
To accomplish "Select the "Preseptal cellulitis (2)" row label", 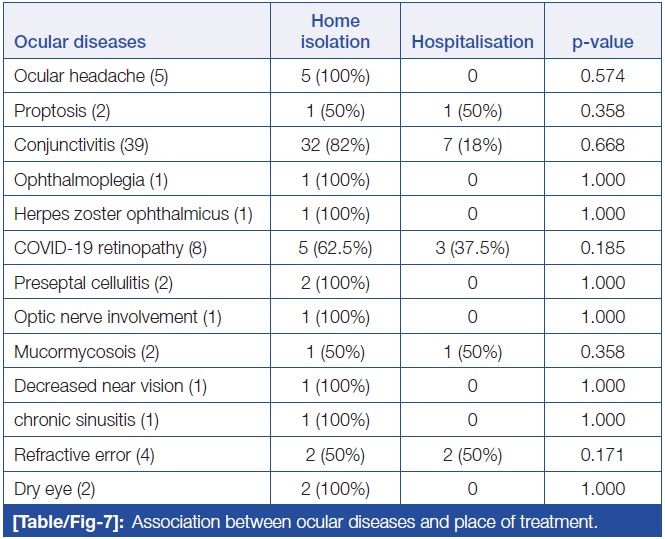I will [93, 283].
